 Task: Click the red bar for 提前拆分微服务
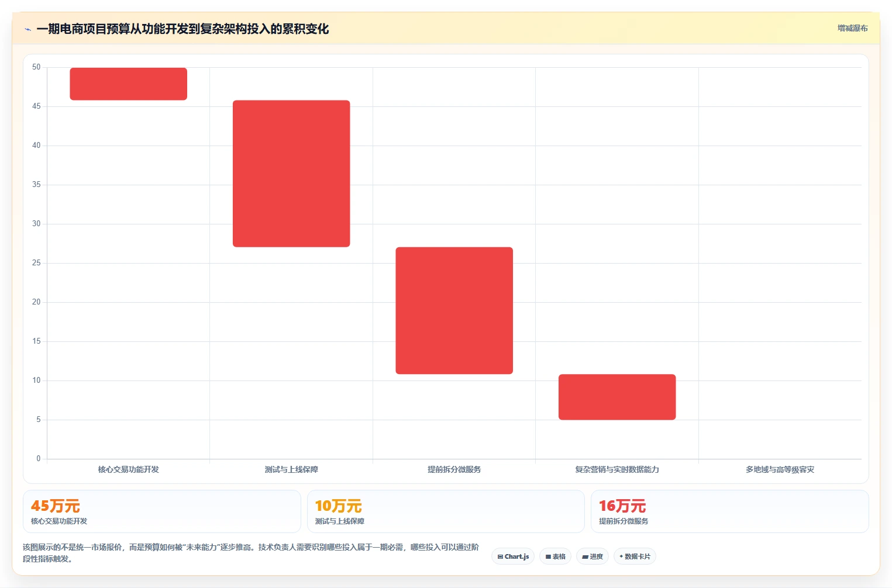(454, 310)
